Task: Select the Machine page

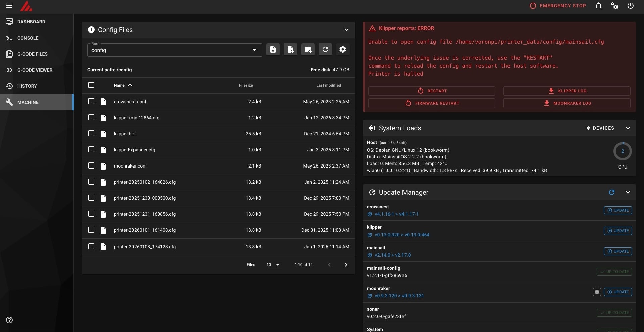Action: tap(37, 102)
